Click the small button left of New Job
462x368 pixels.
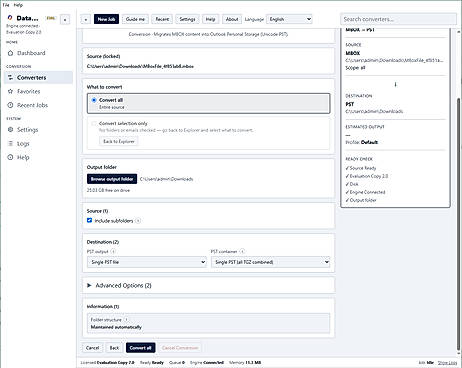(86, 19)
